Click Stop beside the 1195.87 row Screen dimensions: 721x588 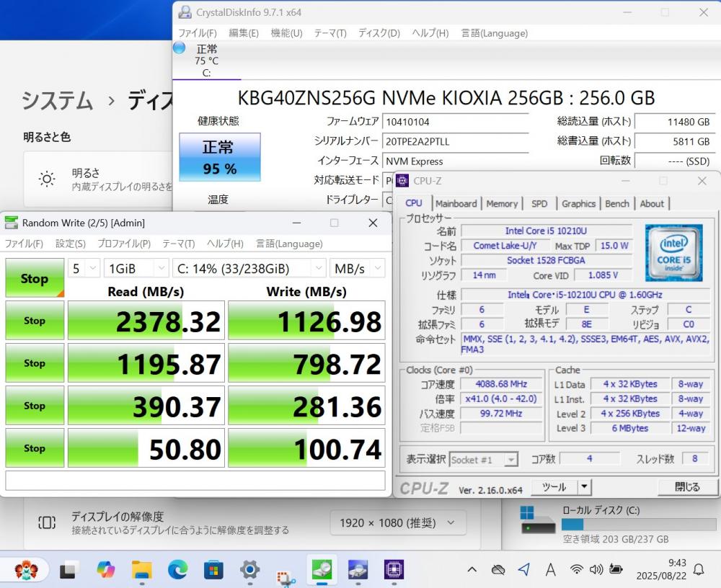point(35,363)
